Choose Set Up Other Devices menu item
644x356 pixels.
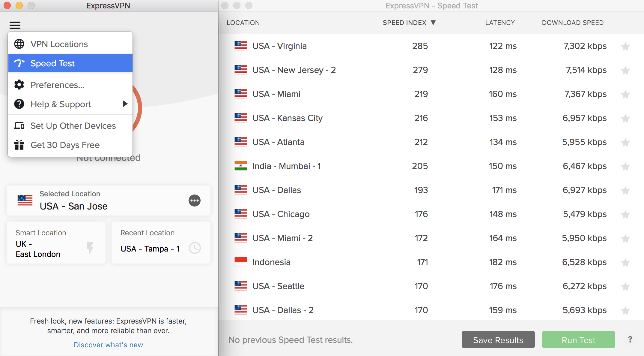click(70, 125)
